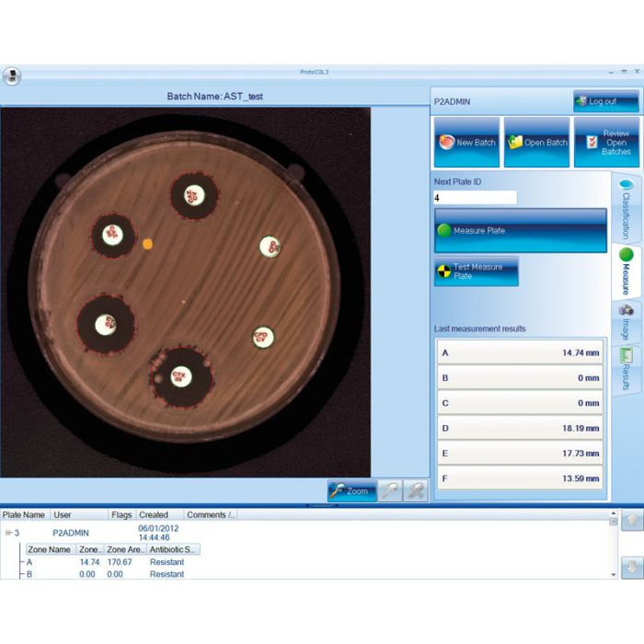Open the Results side tab
Screen dimensions: 644x644
point(626,370)
